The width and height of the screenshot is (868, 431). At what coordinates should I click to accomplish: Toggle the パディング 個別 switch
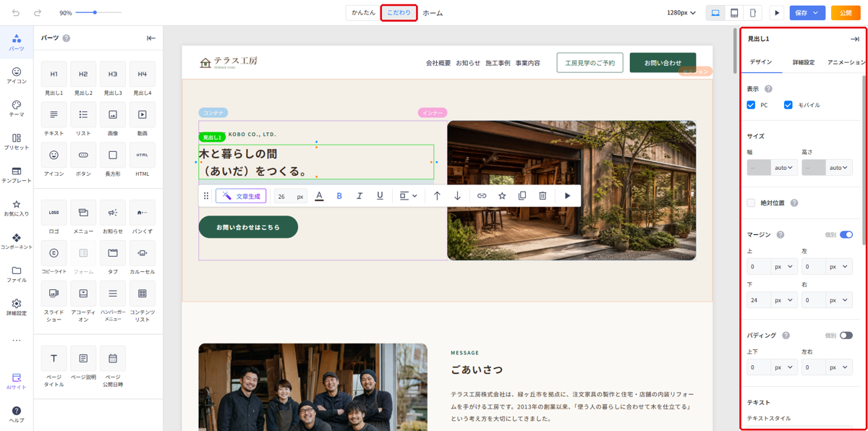click(x=846, y=336)
